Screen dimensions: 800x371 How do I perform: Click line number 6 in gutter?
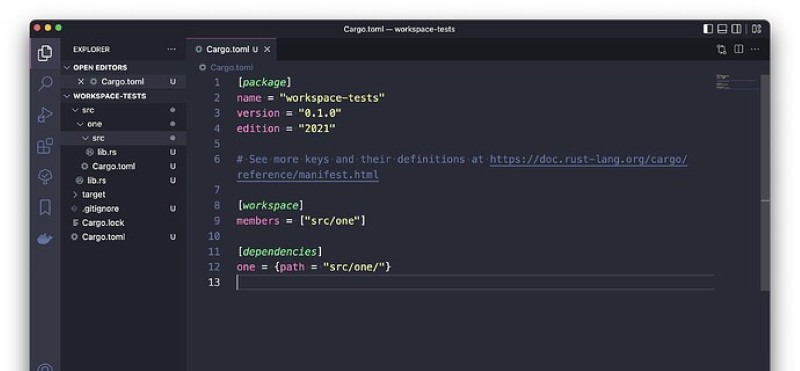217,159
